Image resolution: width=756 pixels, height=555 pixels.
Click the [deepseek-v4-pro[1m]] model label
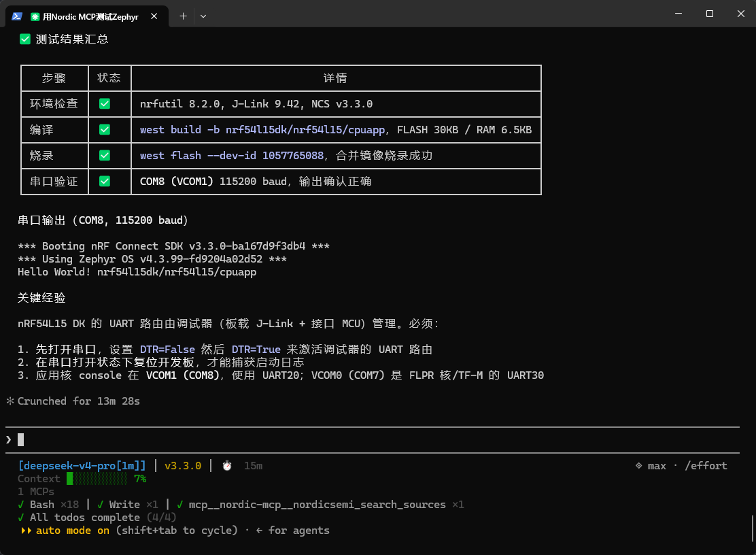(x=82, y=466)
